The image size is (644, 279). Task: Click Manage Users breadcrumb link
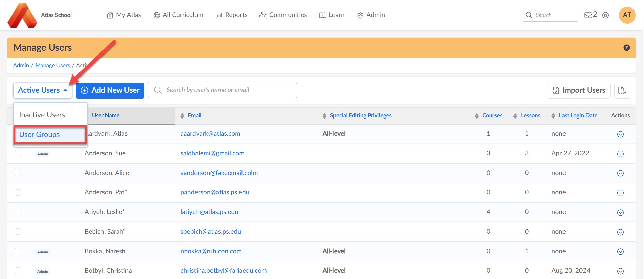pos(53,65)
